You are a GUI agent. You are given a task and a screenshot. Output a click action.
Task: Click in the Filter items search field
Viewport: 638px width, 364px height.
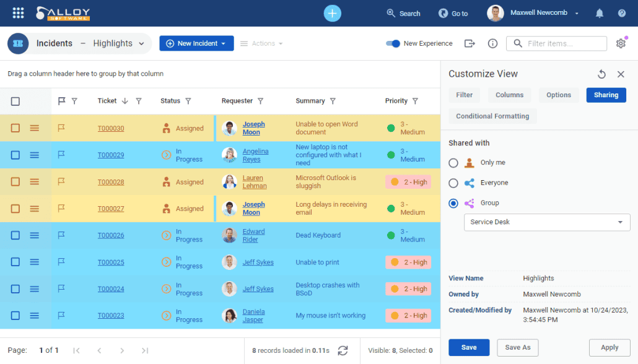tap(564, 43)
